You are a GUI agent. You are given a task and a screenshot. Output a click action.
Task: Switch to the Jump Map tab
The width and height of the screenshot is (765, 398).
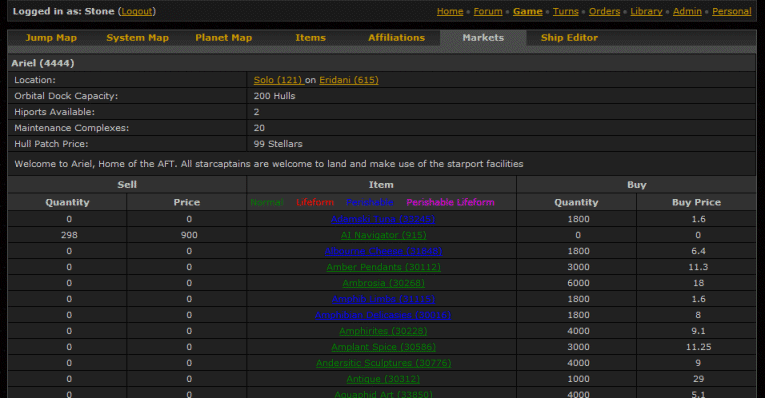[x=51, y=38]
